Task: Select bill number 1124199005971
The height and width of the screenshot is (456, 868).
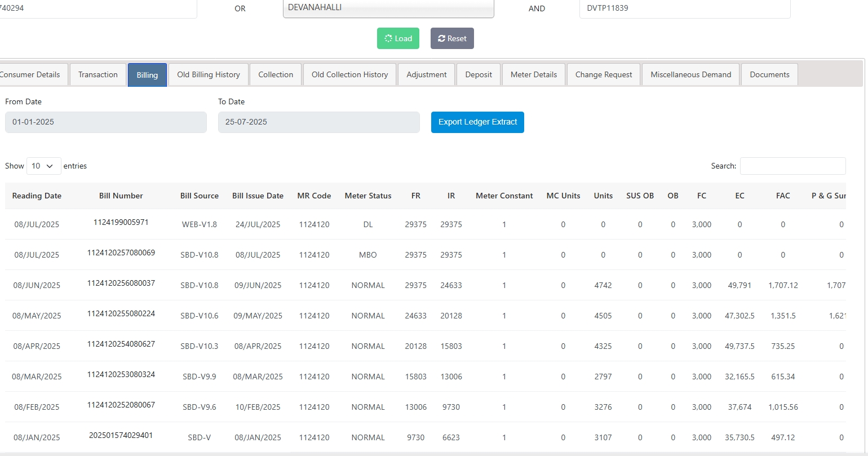Action: pos(121,222)
